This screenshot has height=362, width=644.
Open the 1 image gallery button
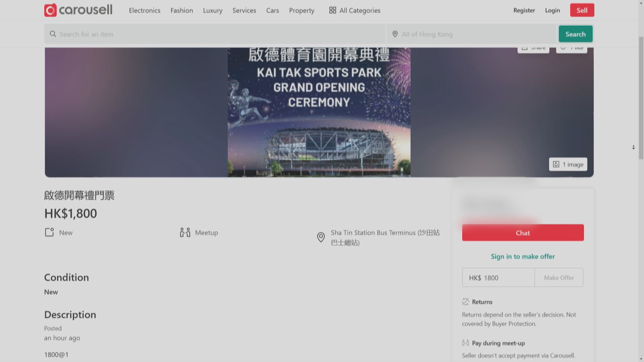pyautogui.click(x=568, y=164)
